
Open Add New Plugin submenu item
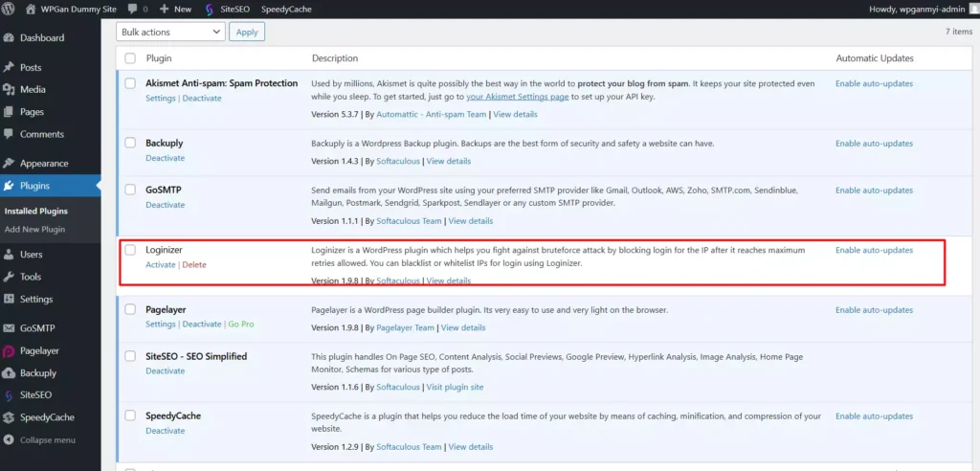(35, 230)
